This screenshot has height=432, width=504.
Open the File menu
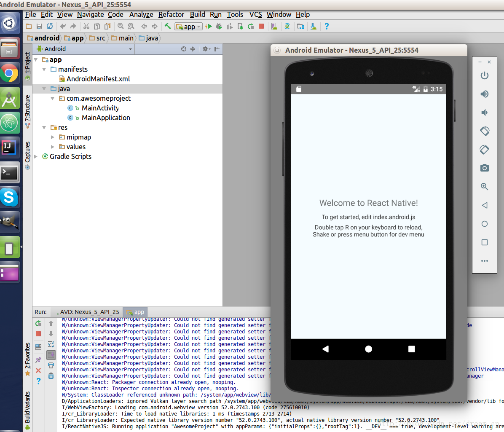click(x=30, y=14)
